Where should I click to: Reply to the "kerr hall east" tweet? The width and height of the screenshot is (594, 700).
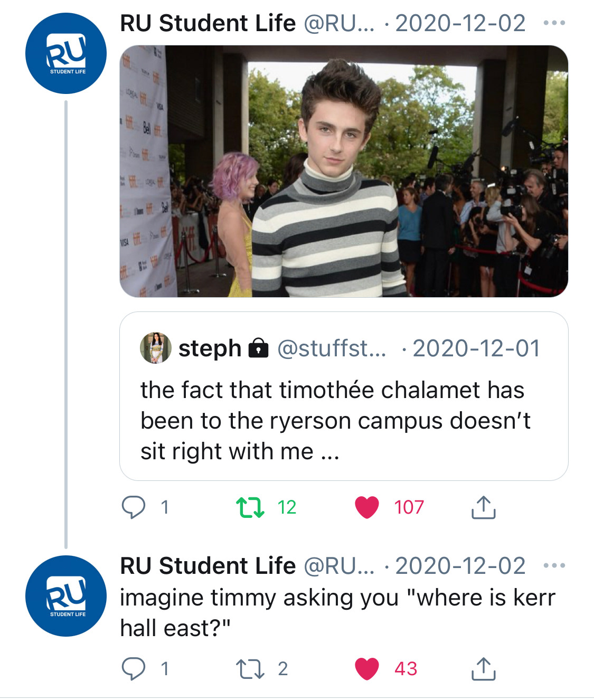click(x=134, y=669)
